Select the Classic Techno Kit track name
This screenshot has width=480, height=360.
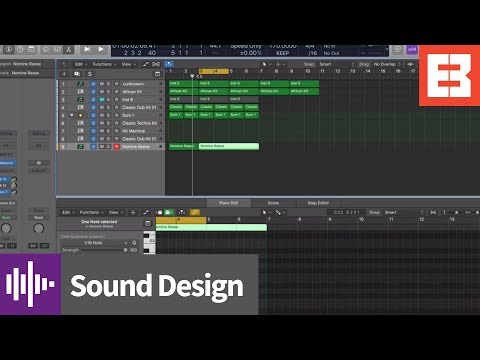tap(139, 123)
